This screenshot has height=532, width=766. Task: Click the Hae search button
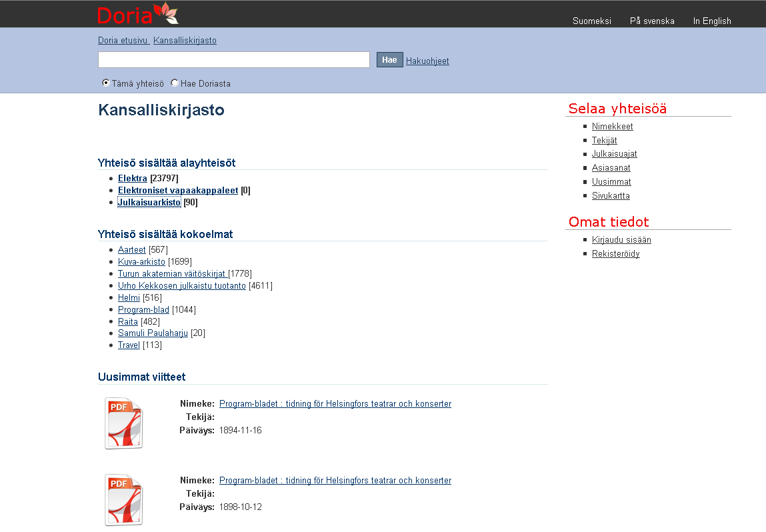(x=389, y=59)
